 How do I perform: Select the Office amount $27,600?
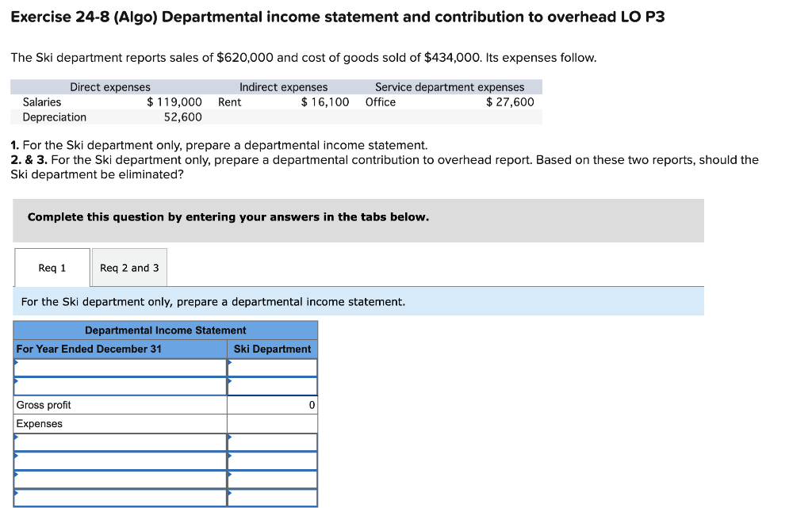(510, 102)
